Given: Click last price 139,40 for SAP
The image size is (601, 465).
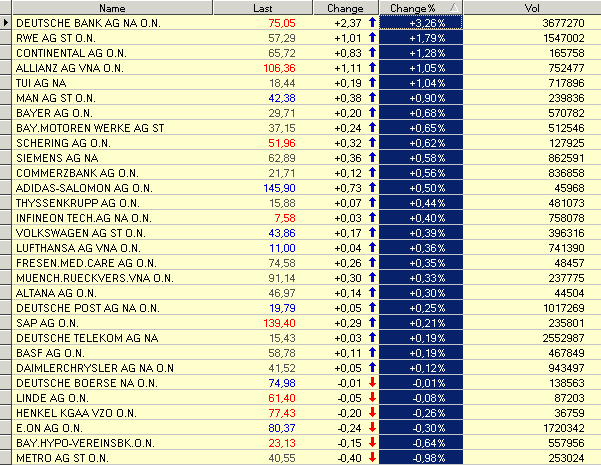Looking at the screenshot, I should click(x=279, y=323).
